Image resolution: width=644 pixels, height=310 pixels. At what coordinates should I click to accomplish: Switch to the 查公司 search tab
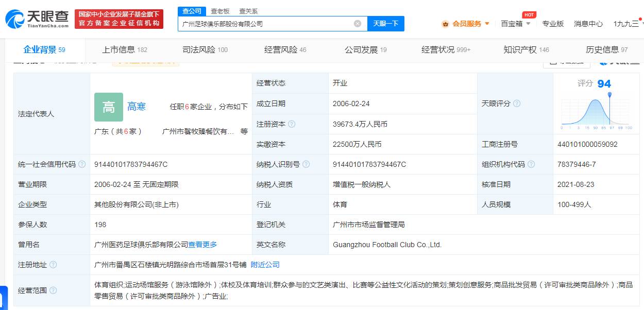[192, 11]
